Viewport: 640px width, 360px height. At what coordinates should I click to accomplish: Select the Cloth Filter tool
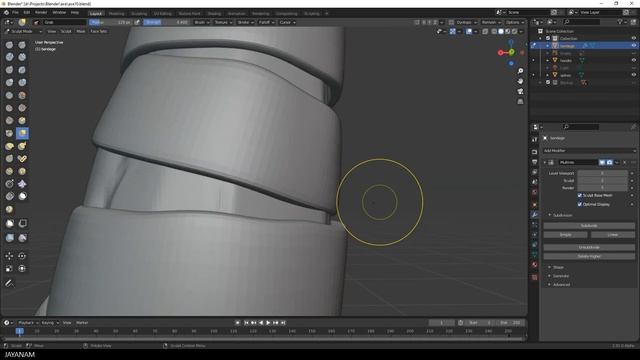click(x=22, y=238)
